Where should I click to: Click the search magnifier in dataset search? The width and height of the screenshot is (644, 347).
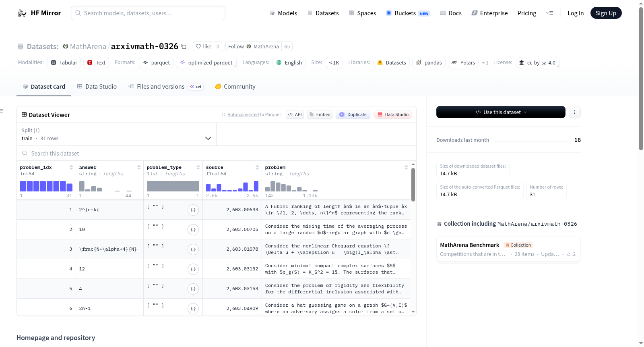pos(25,153)
